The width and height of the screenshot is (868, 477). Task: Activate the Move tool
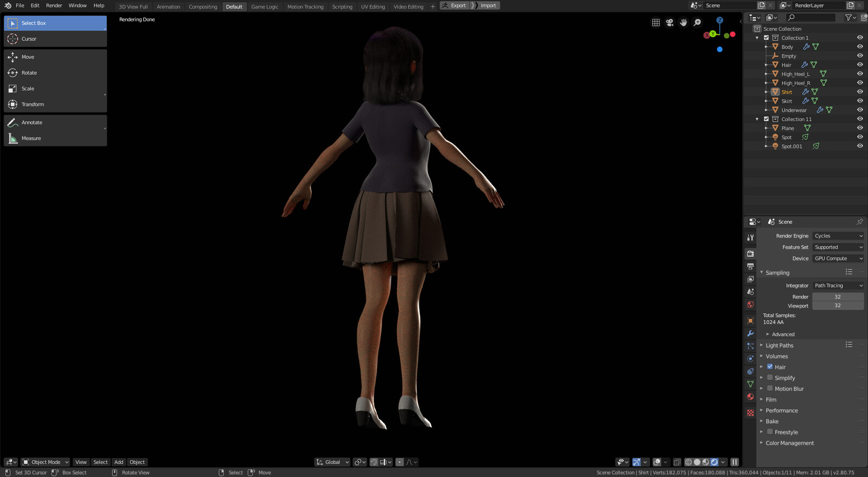click(x=55, y=57)
